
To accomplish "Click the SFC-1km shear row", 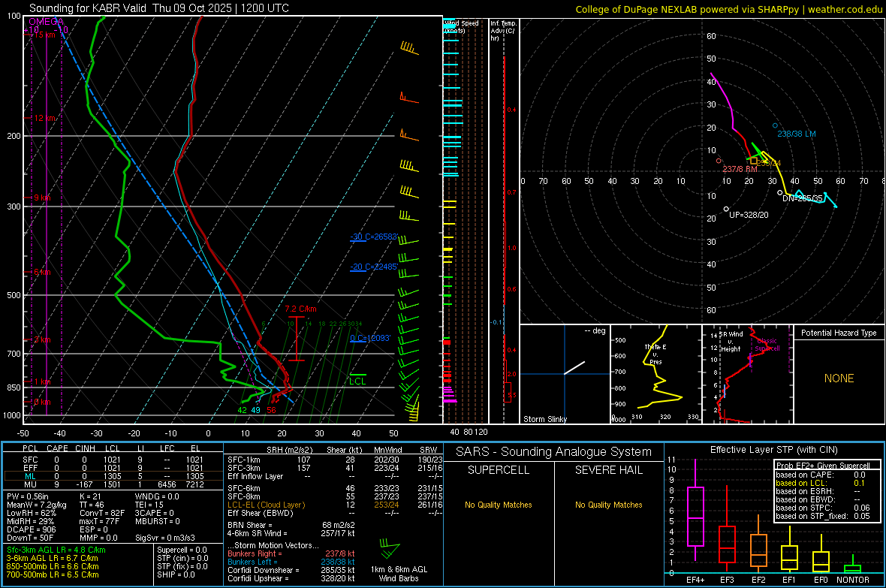I will 333,460.
